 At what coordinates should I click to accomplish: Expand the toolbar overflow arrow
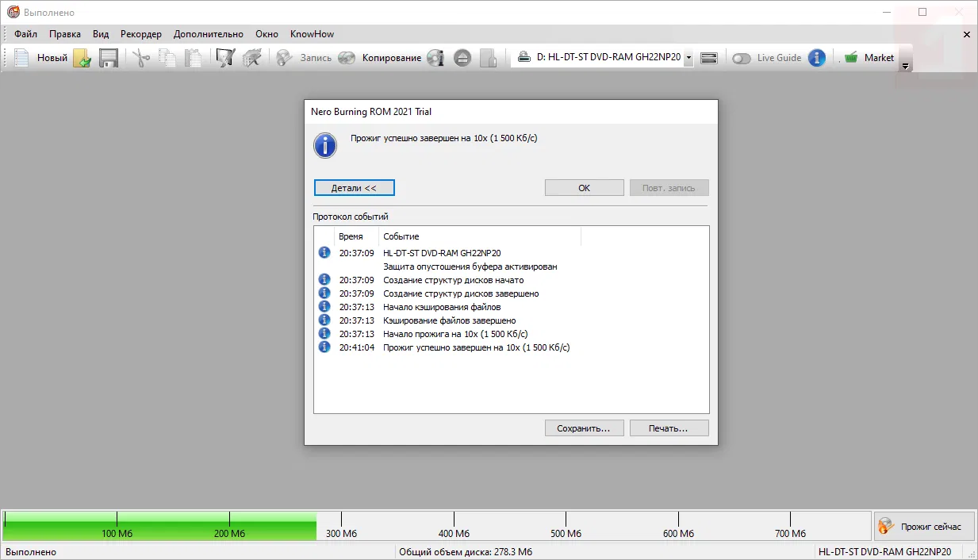click(906, 67)
